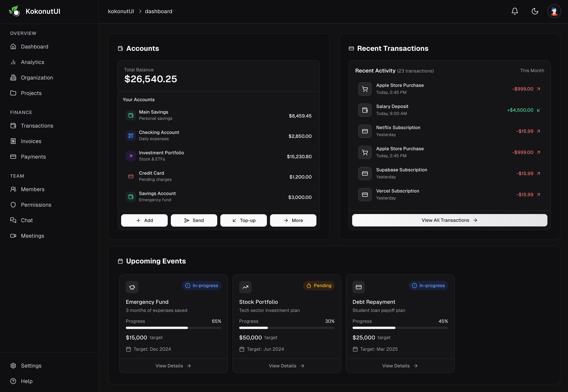Click the Dashboard home icon
This screenshot has width=568, height=392.
click(13, 46)
